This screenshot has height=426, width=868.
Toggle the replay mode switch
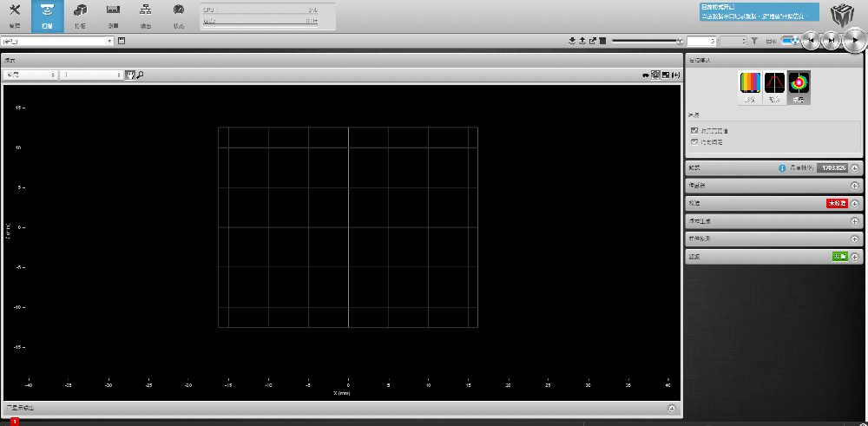(x=789, y=41)
